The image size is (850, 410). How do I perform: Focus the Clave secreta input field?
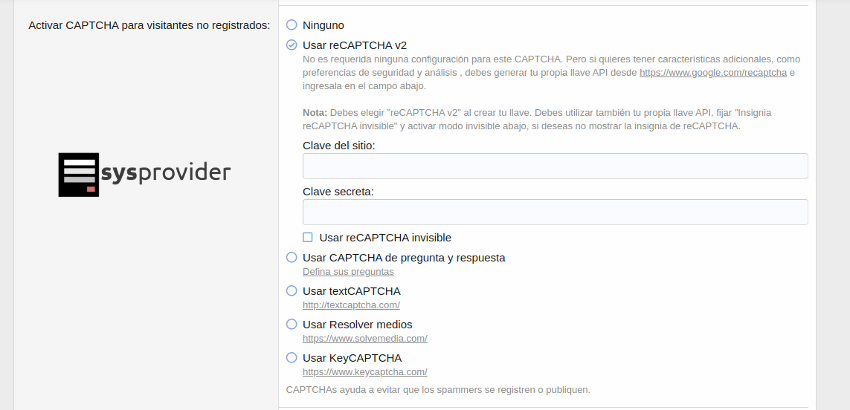point(555,212)
